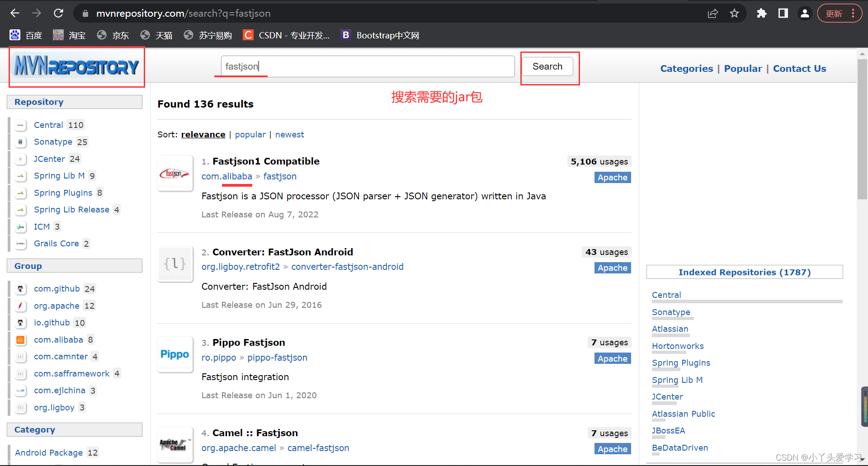This screenshot has height=466, width=868.
Task: Click Apache license tag of Fastjson1 Compatible
Action: 613,177
